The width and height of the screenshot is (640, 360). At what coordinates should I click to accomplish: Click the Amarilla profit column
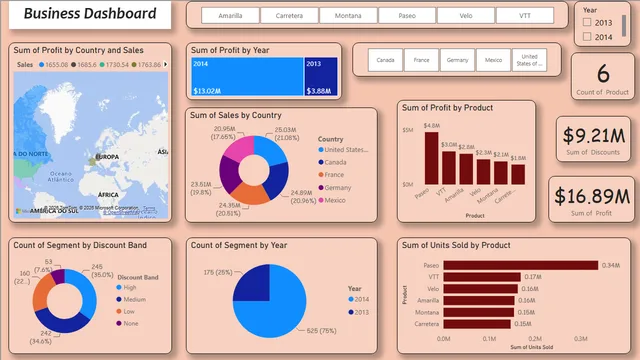point(466,169)
